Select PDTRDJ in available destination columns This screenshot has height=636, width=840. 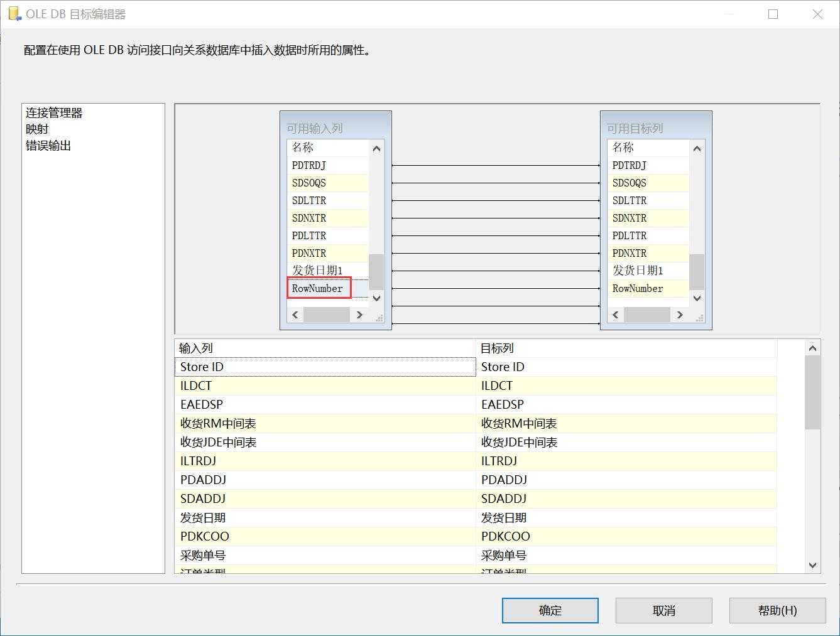click(x=648, y=165)
